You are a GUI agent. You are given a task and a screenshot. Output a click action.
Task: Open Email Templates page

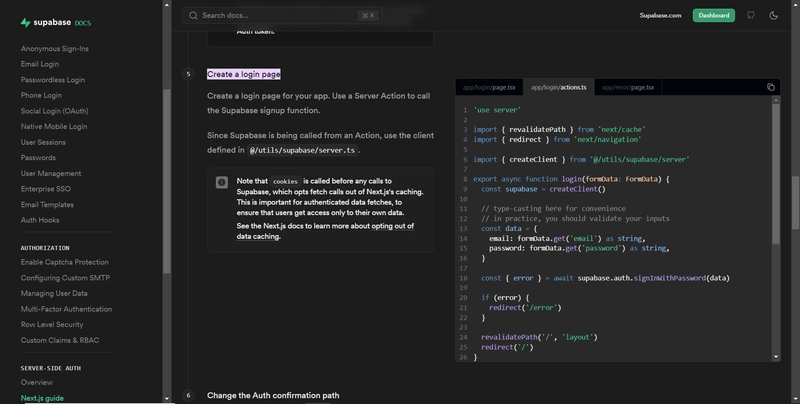tap(47, 205)
